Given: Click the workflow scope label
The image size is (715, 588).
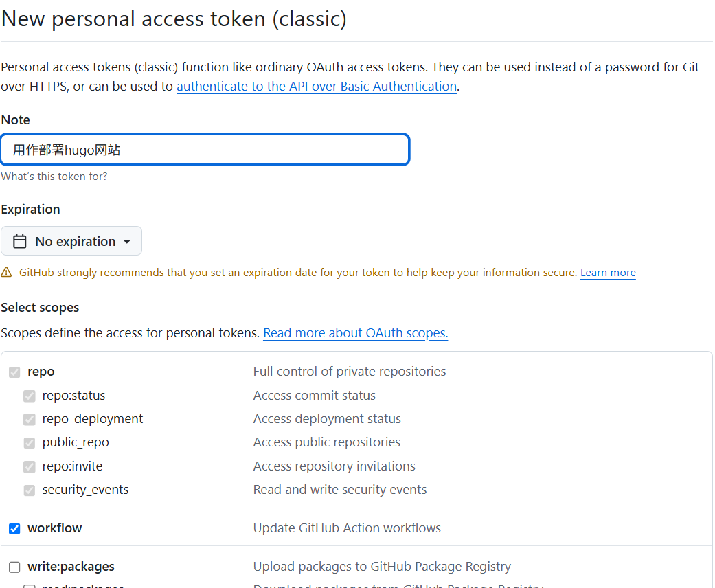Looking at the screenshot, I should click(55, 528).
